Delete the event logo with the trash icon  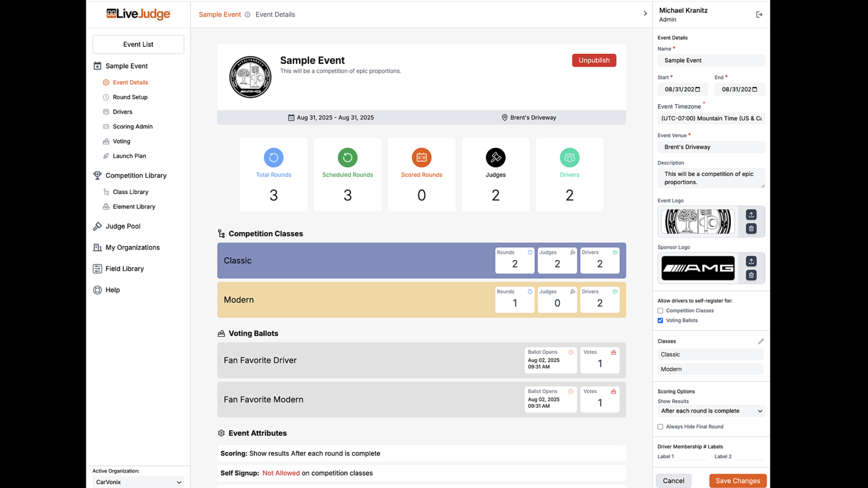pos(751,229)
